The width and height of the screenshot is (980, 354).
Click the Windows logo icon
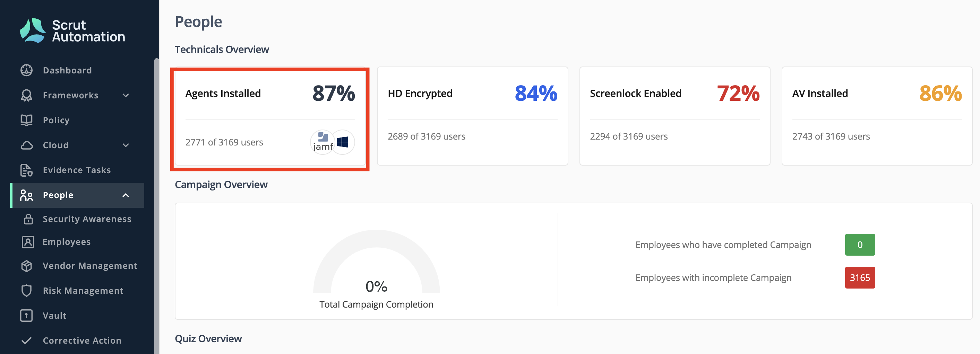tap(343, 142)
